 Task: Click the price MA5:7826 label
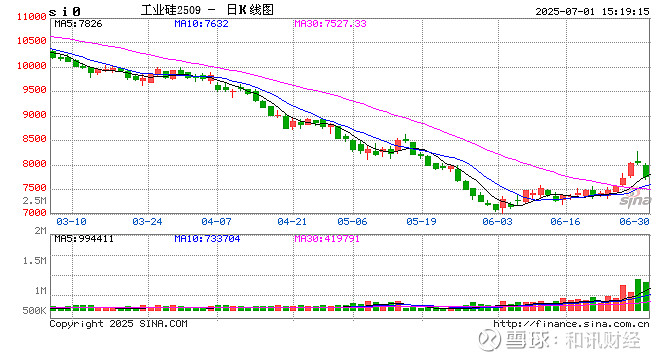coord(78,24)
